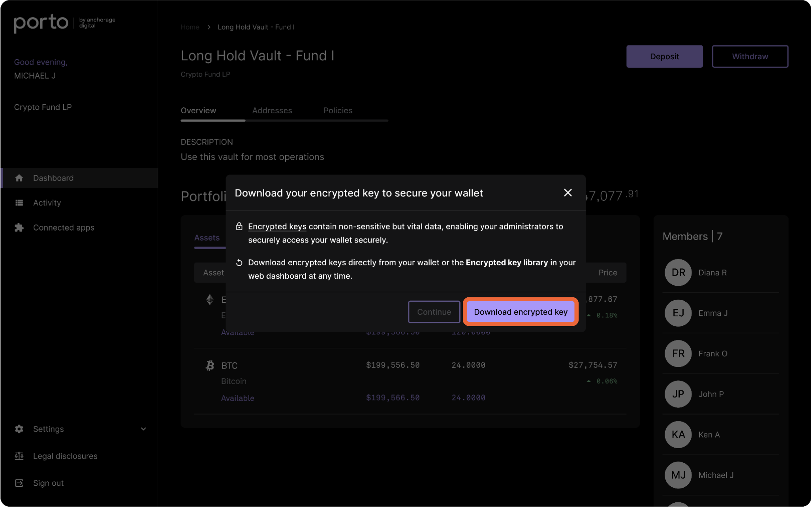Follow the Encrypted key library link
The width and height of the screenshot is (812, 507).
[x=507, y=263]
